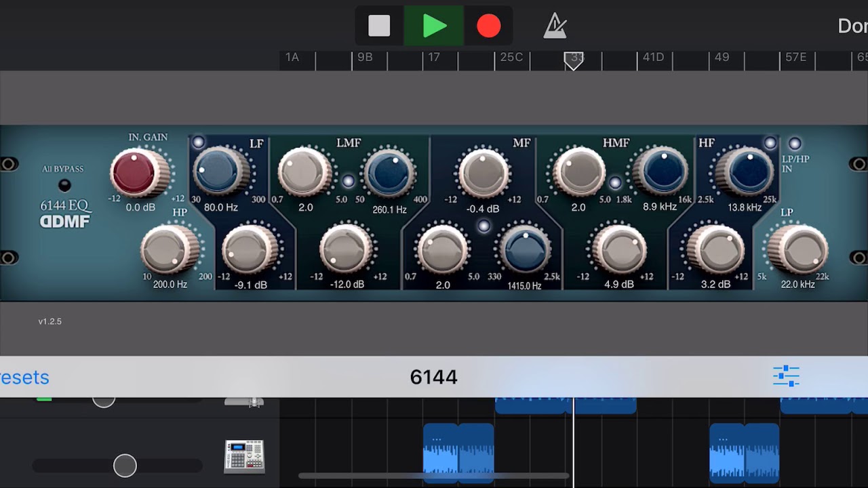Start recording with the red record button
The width and height of the screenshot is (868, 488).
click(488, 26)
